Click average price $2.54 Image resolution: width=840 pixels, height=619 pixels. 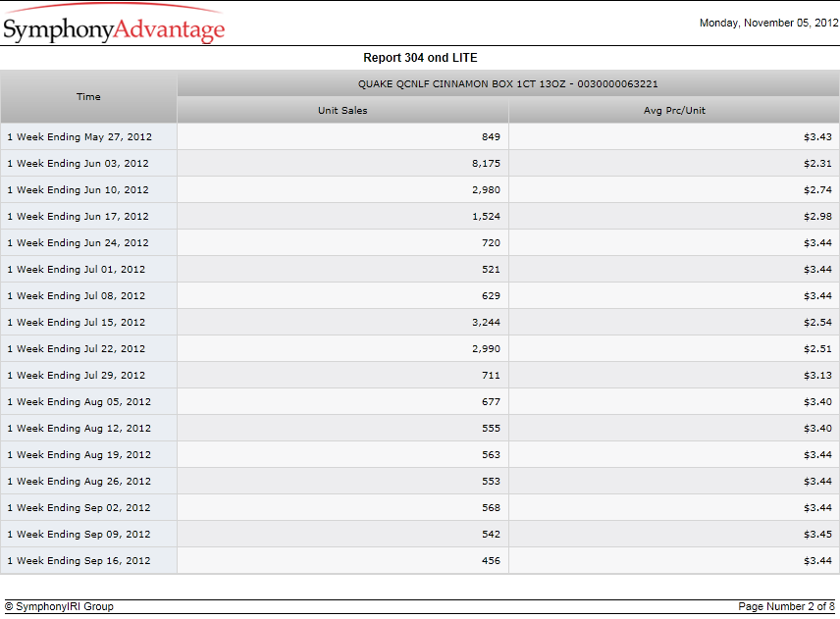pyautogui.click(x=817, y=323)
